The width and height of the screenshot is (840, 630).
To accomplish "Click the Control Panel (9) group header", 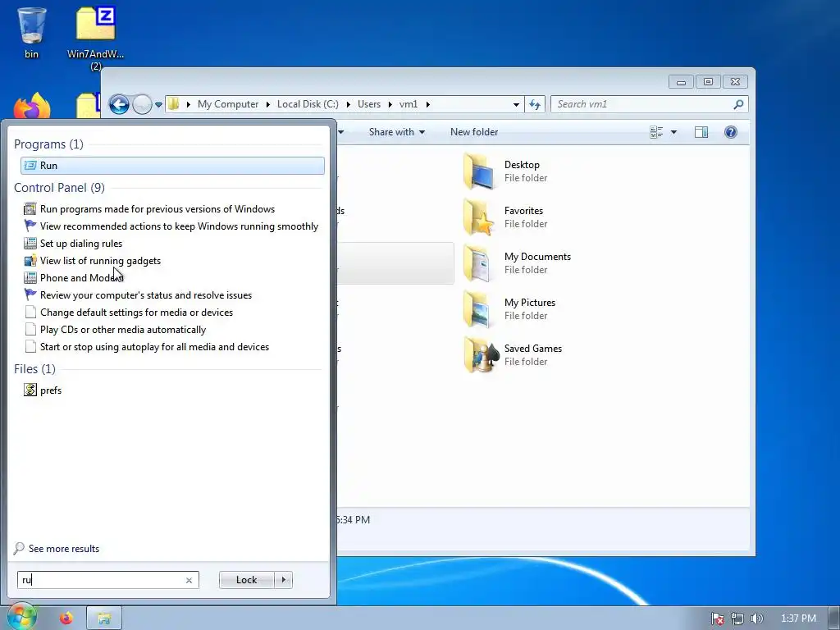I will click(59, 188).
